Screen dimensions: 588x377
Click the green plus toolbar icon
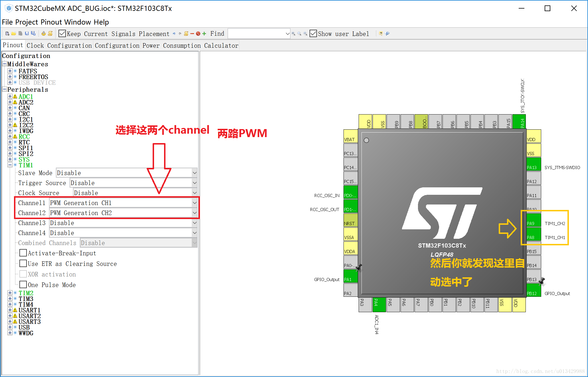click(x=204, y=34)
